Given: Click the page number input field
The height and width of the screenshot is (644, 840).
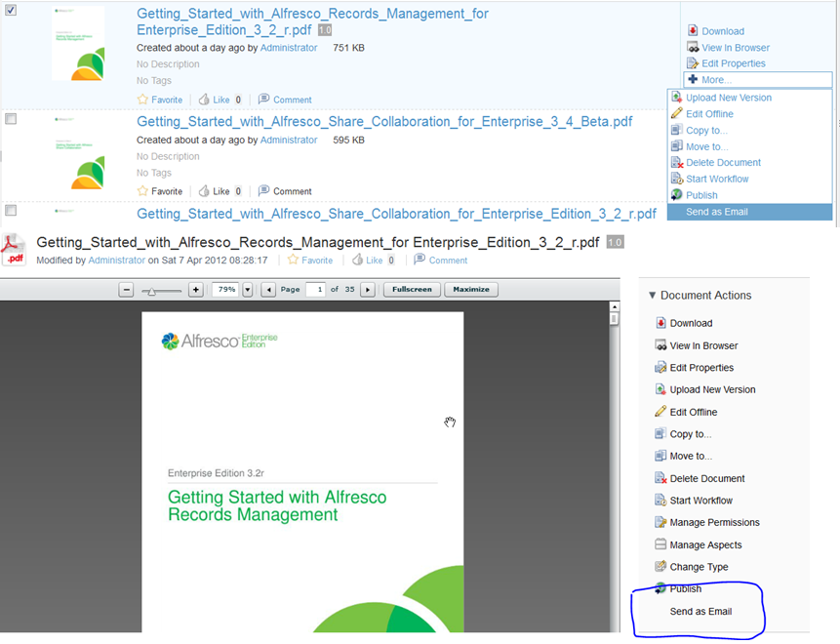Looking at the screenshot, I should [315, 290].
